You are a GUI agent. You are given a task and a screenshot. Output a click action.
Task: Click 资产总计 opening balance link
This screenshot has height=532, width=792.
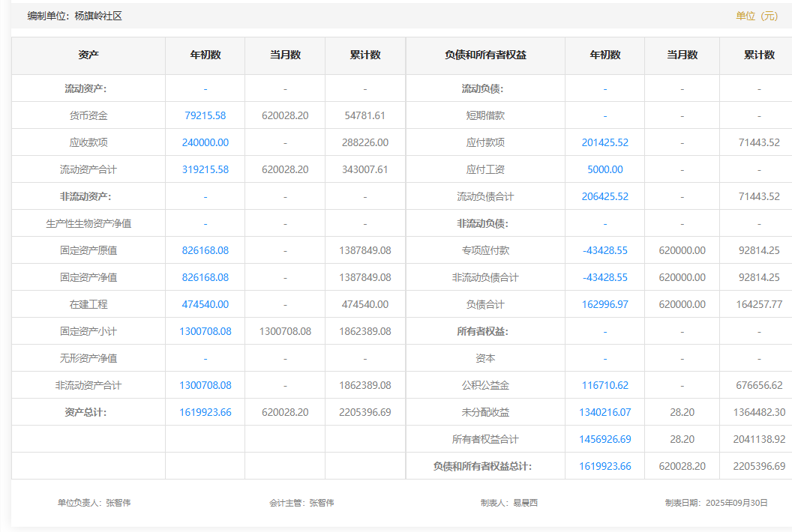205,412
